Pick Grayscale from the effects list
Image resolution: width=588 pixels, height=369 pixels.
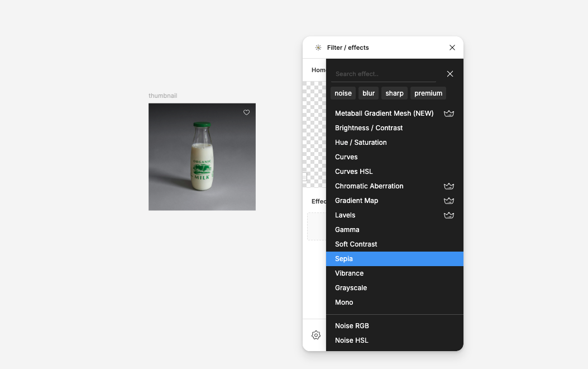(351, 288)
